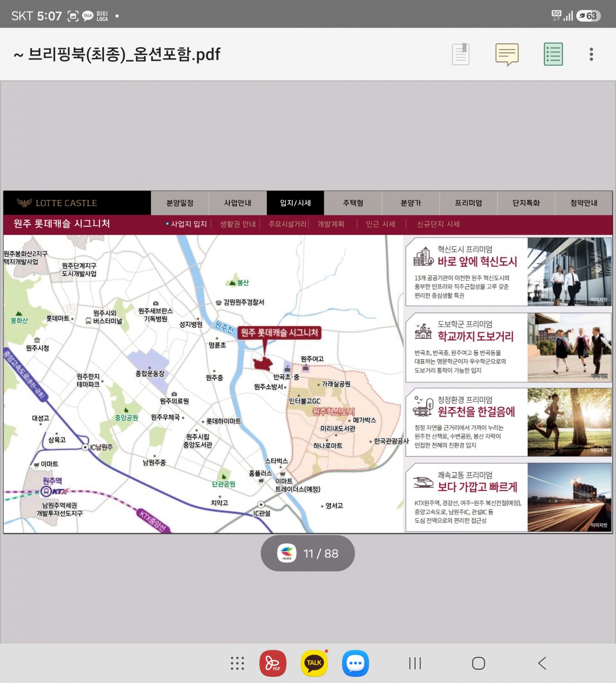
Task: Tap the 종합운동장 map label
Action: pos(150,374)
